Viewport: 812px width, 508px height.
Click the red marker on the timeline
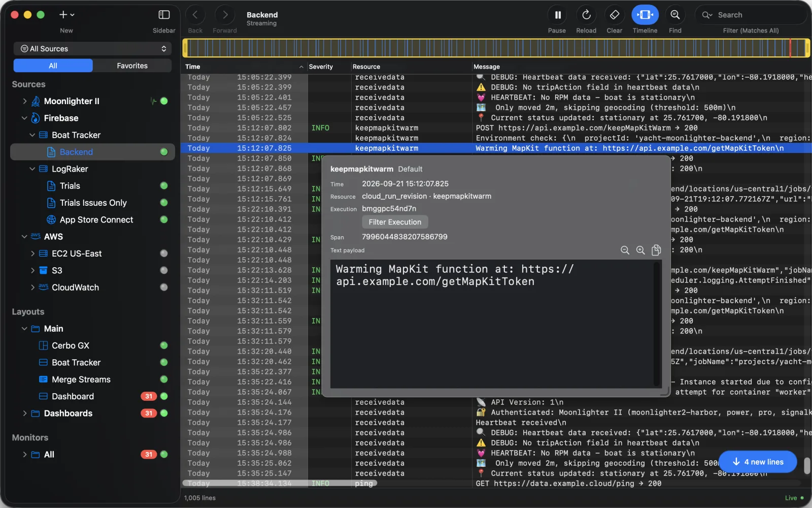pyautogui.click(x=790, y=48)
